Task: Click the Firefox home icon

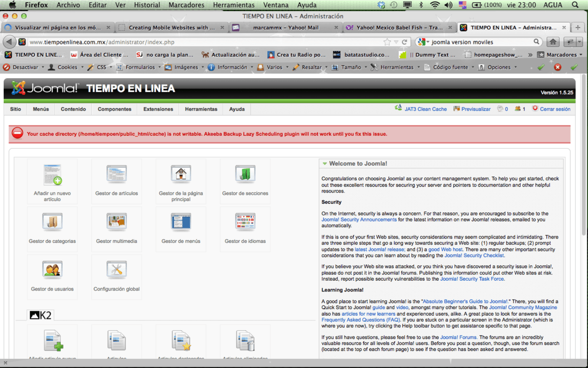Action: click(x=553, y=42)
